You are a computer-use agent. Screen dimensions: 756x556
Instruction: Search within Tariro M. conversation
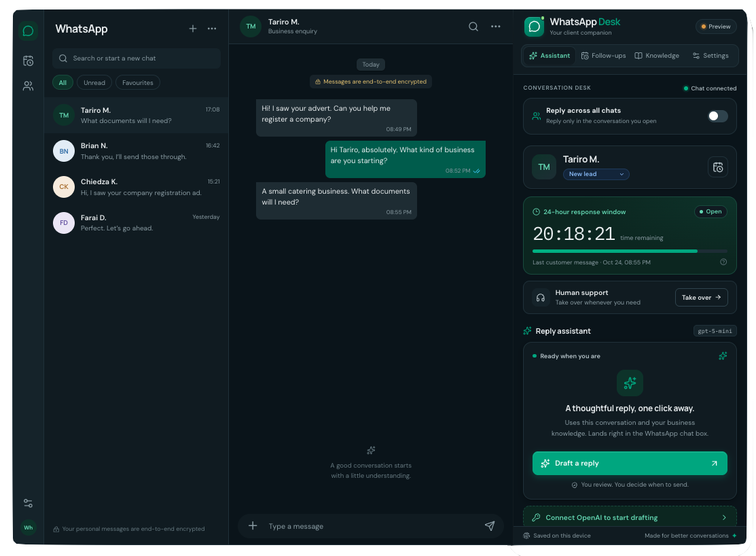tap(473, 27)
